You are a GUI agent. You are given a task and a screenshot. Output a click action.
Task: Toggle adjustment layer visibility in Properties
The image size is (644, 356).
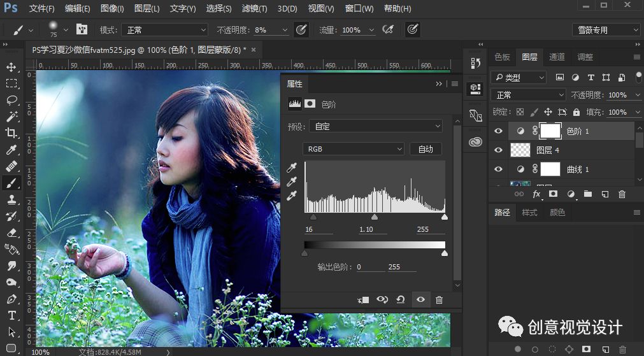point(420,300)
